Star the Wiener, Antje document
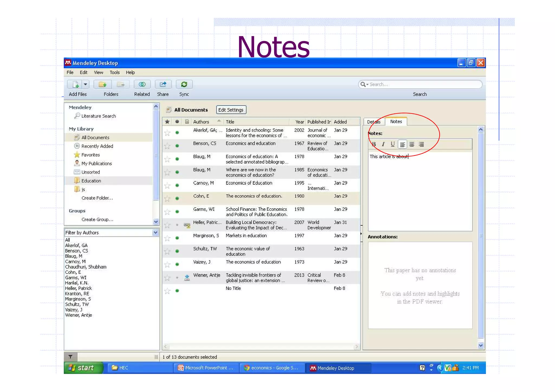The height and width of the screenshot is (392, 555). click(x=167, y=278)
